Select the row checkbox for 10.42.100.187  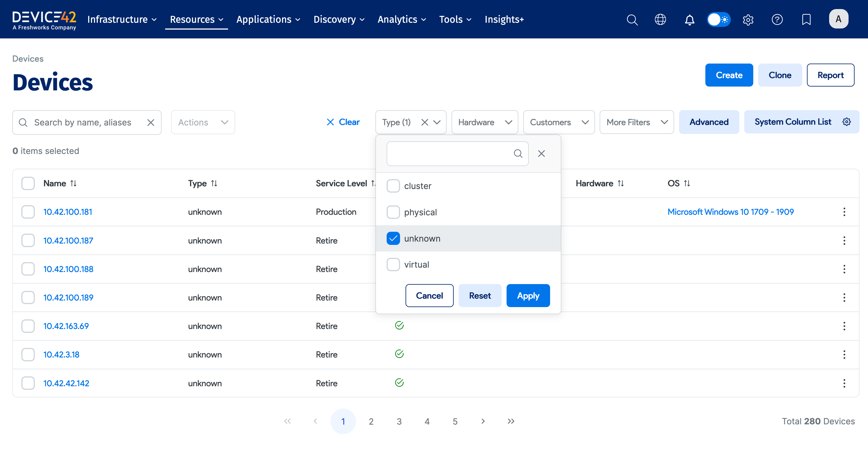pyautogui.click(x=28, y=240)
